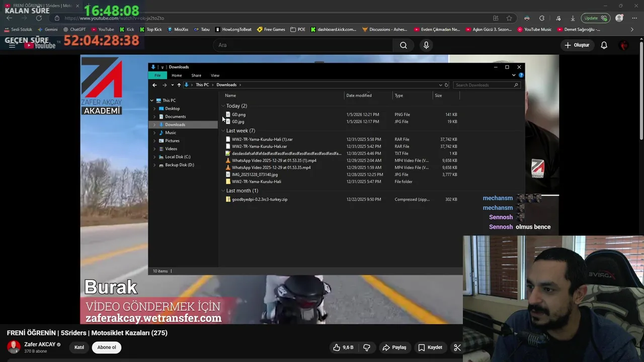The image size is (644, 362).
Task: Click the Kaydet save button
Action: click(430, 347)
